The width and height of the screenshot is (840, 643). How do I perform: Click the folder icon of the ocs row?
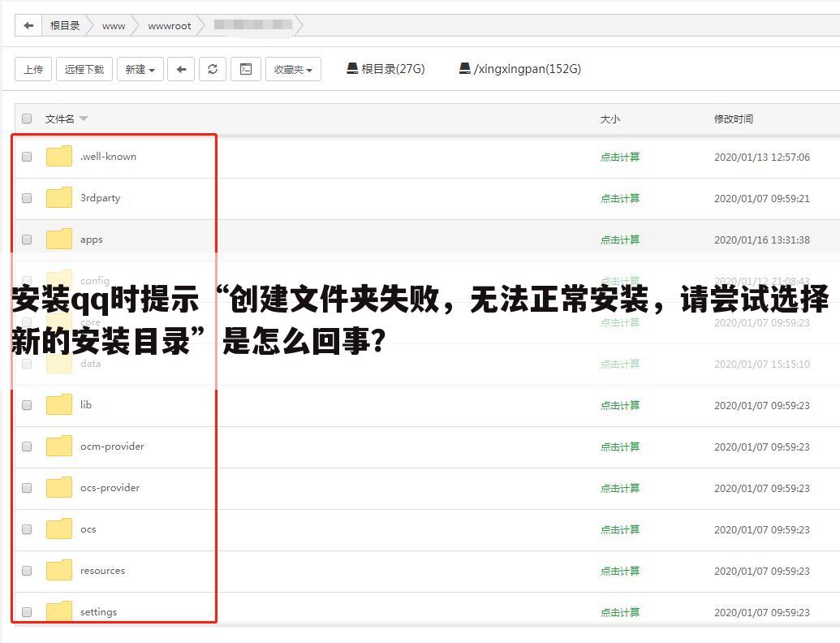[59, 529]
